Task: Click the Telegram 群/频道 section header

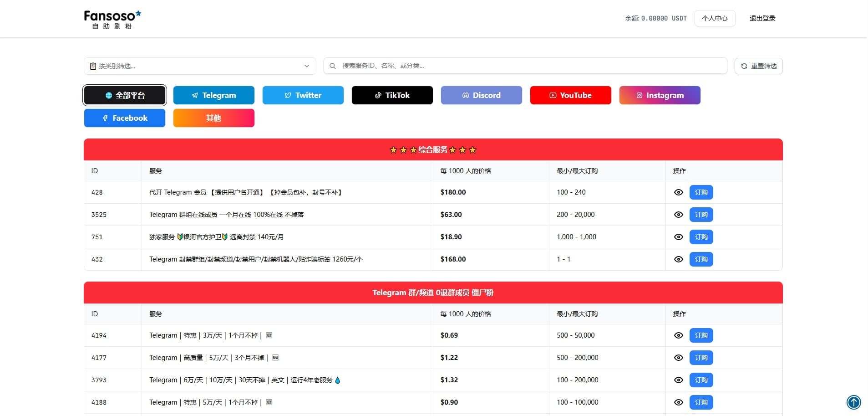Action: pyautogui.click(x=433, y=293)
